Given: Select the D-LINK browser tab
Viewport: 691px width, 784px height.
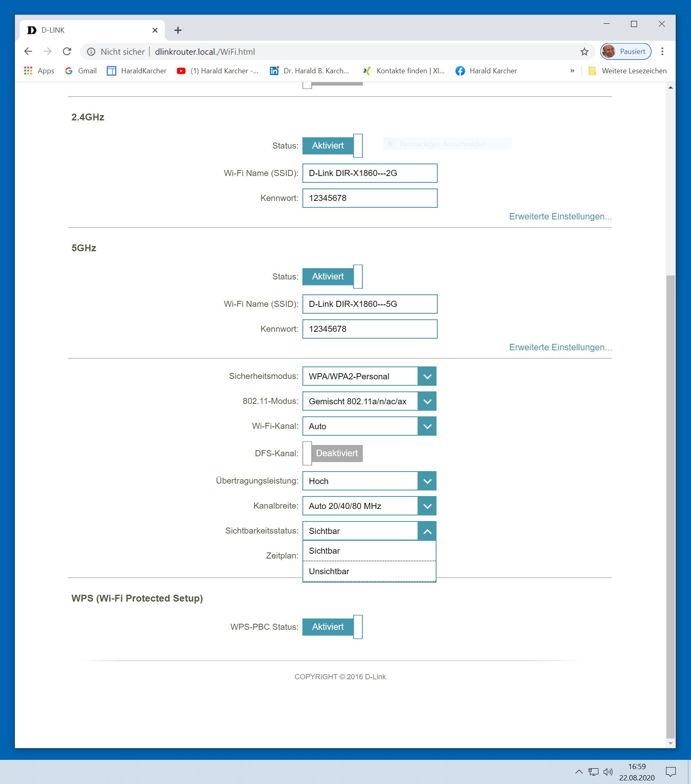Looking at the screenshot, I should click(x=92, y=30).
